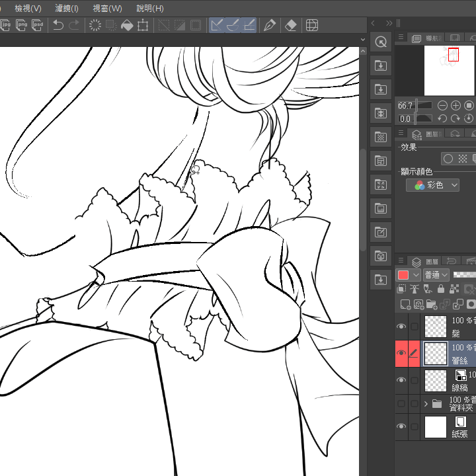
Task: Open the 視窗(W) menu
Action: [107, 8]
